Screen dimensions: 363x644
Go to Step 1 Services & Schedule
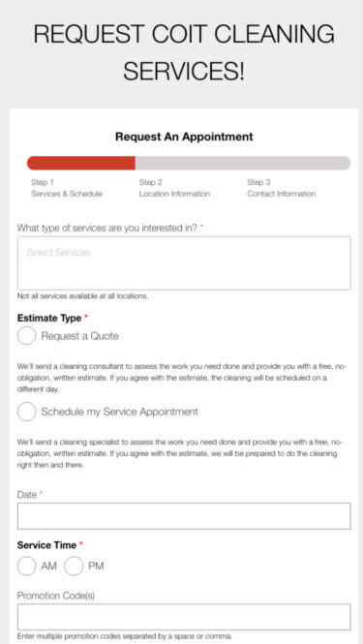pyautogui.click(x=67, y=188)
